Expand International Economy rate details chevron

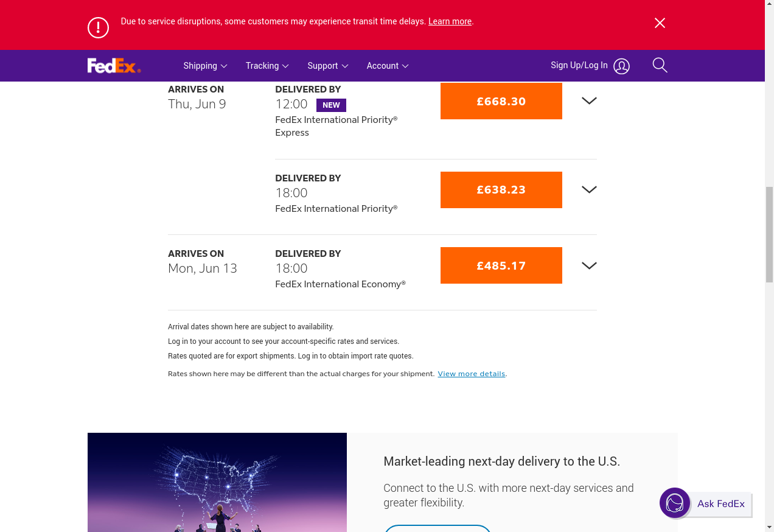coord(588,265)
